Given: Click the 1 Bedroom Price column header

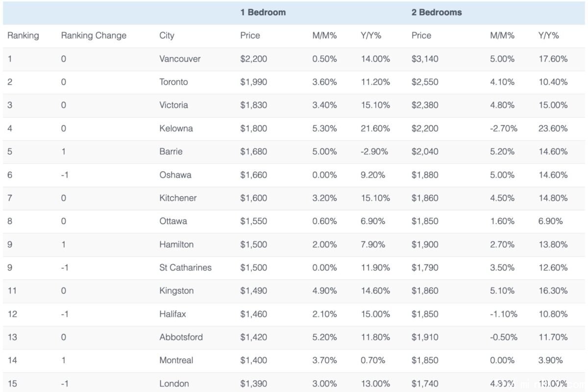Looking at the screenshot, I should tap(250, 36).
